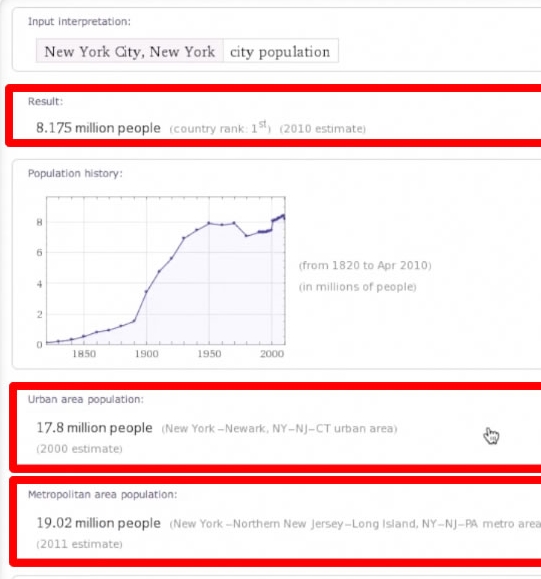Select the "19.02 million people" value
541x579 pixels.
[x=98, y=523]
